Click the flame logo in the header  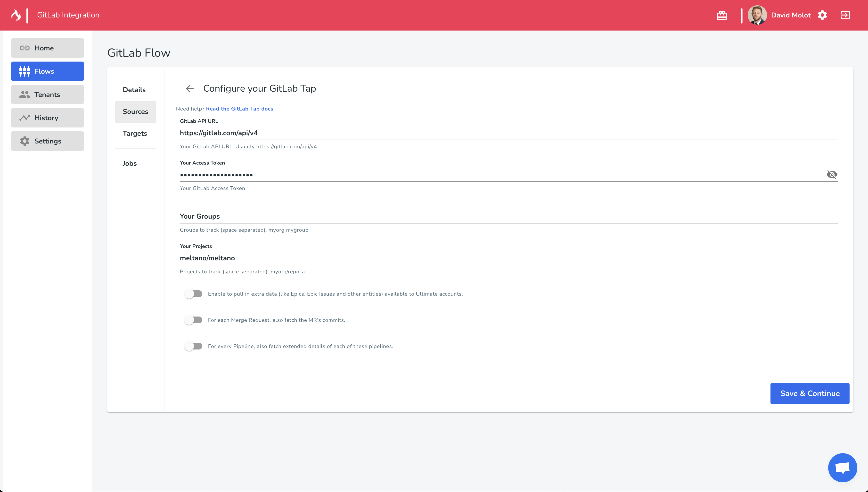(x=16, y=15)
